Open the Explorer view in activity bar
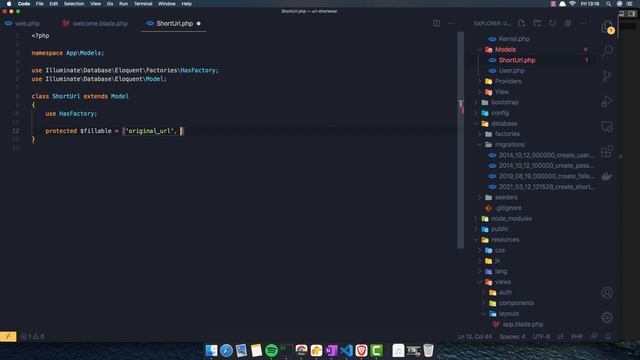 (607, 27)
